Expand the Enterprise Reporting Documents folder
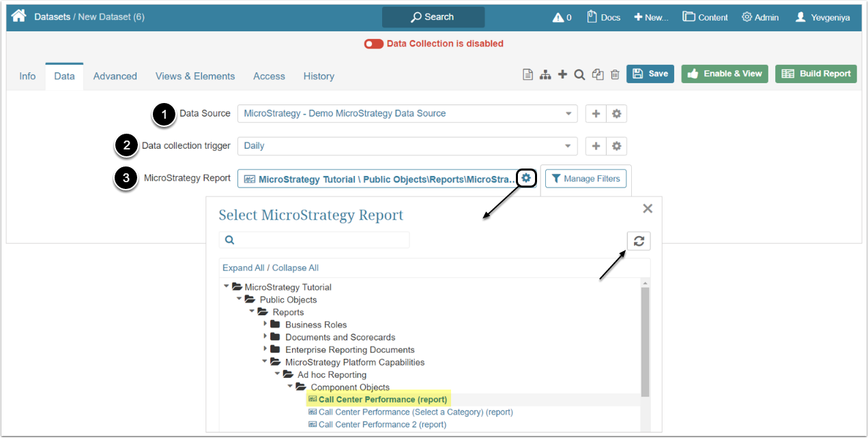This screenshot has height=438, width=868. 265,349
